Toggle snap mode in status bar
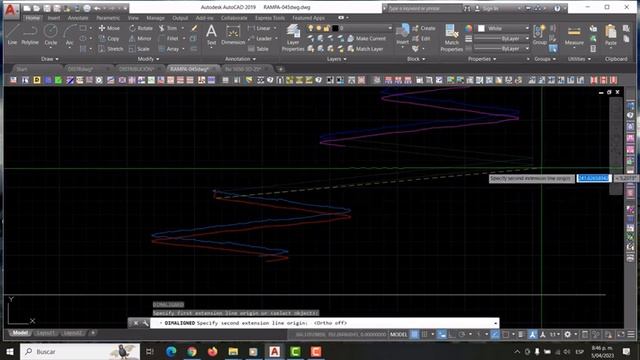The width and height of the screenshot is (640, 360). click(x=424, y=334)
